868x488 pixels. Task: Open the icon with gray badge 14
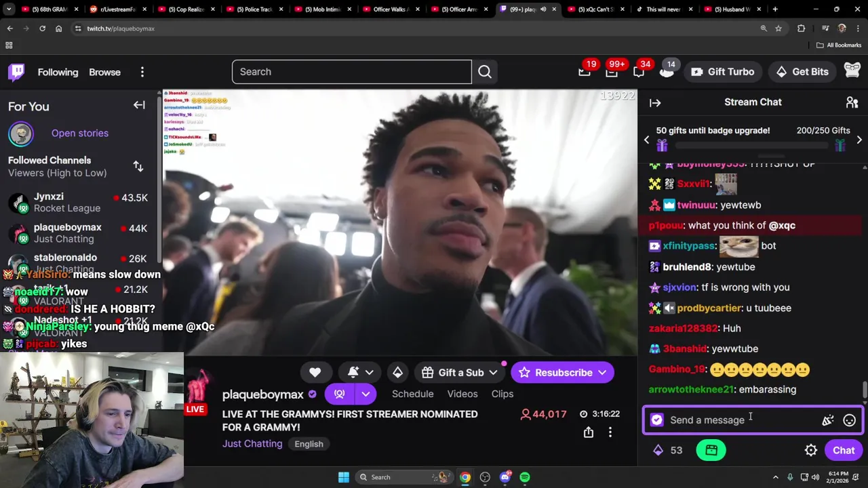coord(667,71)
